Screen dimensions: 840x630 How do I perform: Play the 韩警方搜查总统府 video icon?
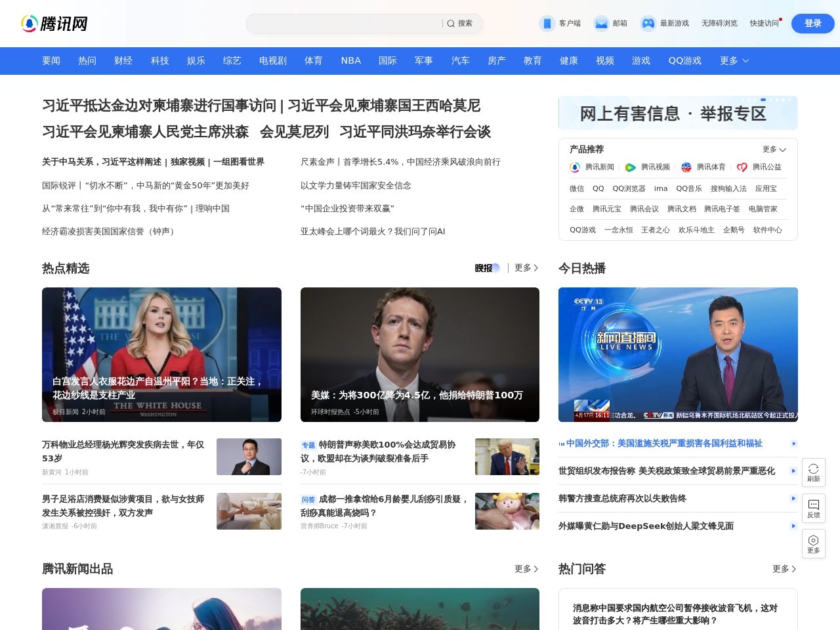793,499
